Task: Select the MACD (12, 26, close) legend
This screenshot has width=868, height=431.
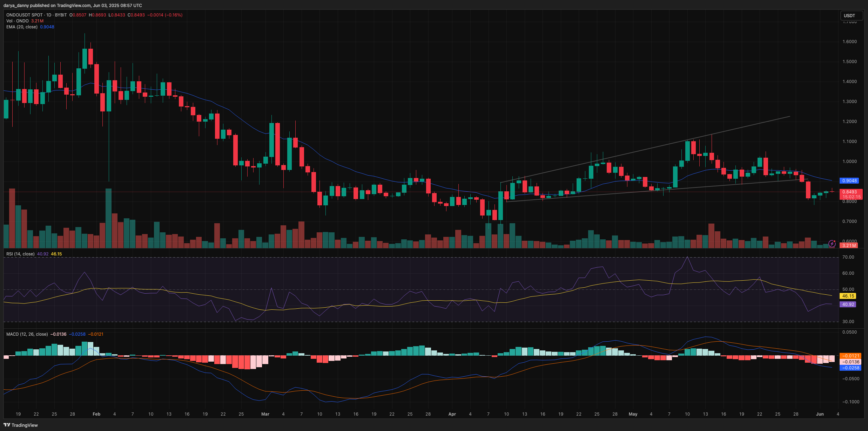Action: click(x=27, y=334)
